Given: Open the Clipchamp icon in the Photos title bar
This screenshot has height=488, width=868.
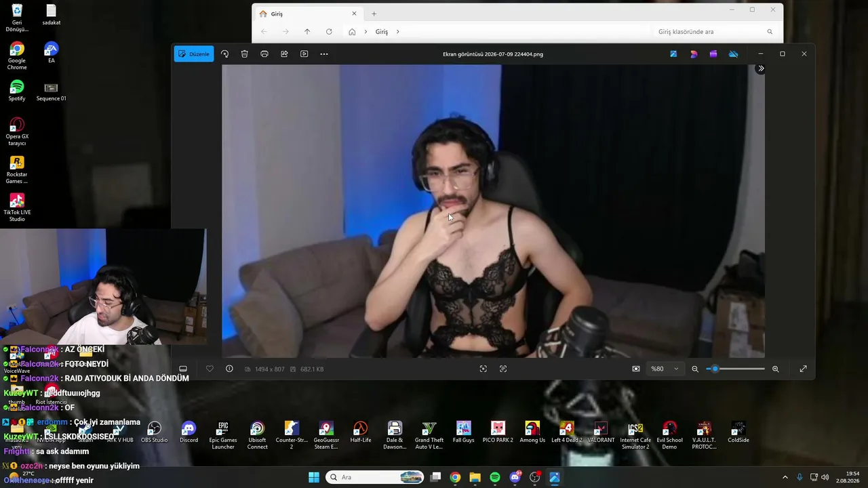Looking at the screenshot, I should 713,54.
